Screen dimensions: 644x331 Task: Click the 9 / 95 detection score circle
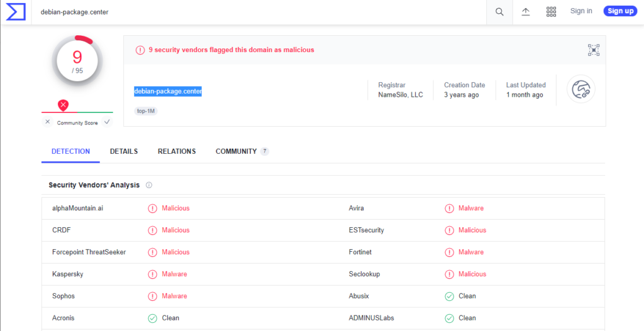[x=77, y=61]
